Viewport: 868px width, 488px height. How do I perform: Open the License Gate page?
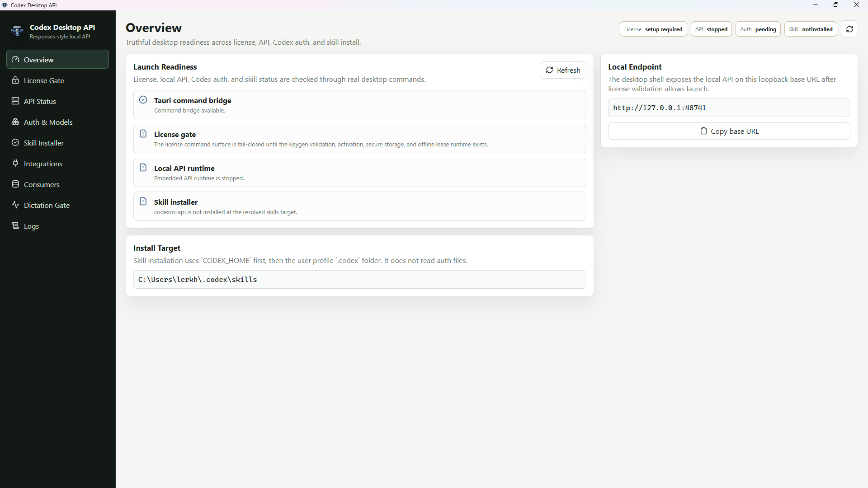click(57, 80)
